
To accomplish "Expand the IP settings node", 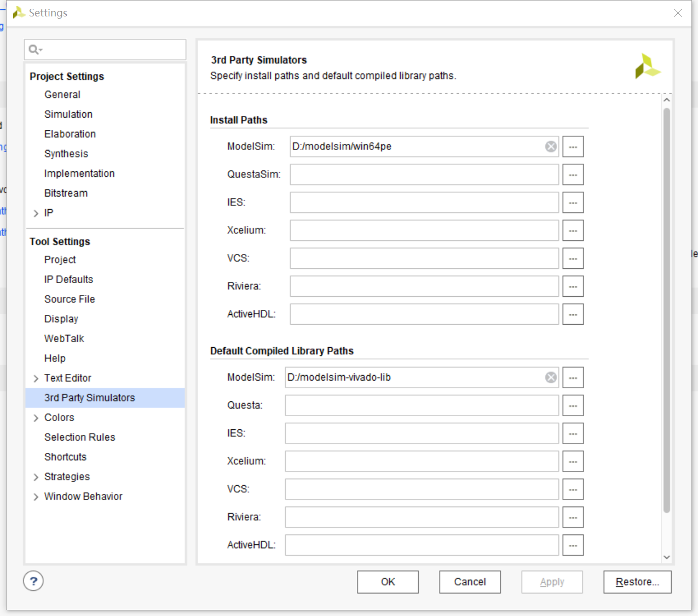I will [36, 213].
